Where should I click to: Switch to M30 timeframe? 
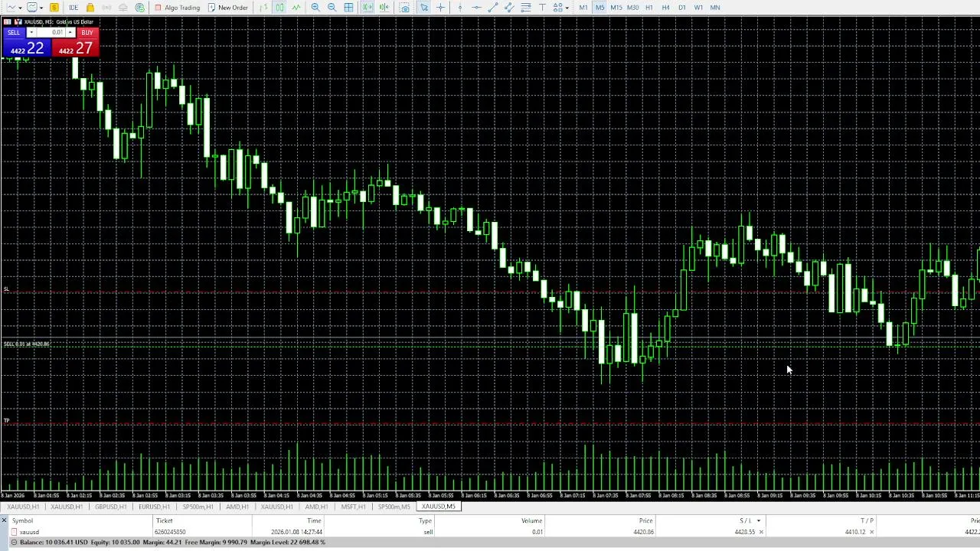[632, 8]
